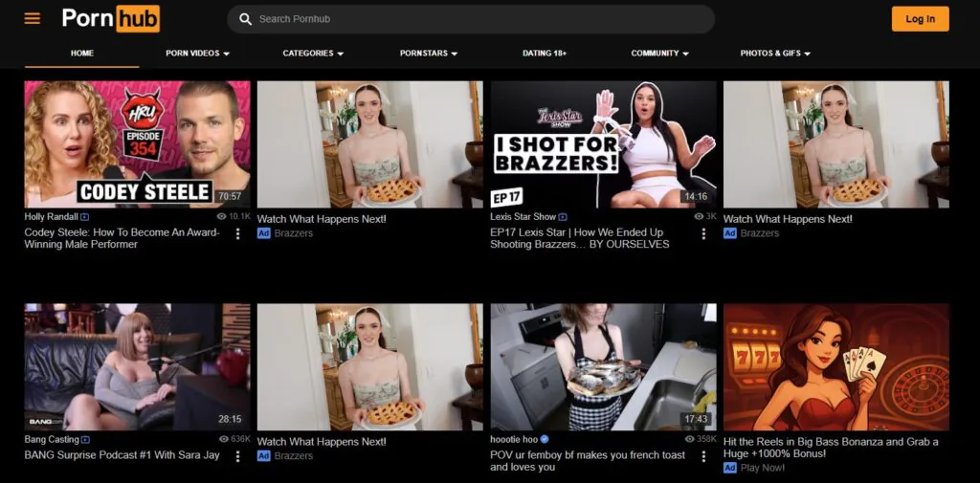The width and height of the screenshot is (980, 483).
Task: Click the 14:16 duration label
Action: (696, 196)
